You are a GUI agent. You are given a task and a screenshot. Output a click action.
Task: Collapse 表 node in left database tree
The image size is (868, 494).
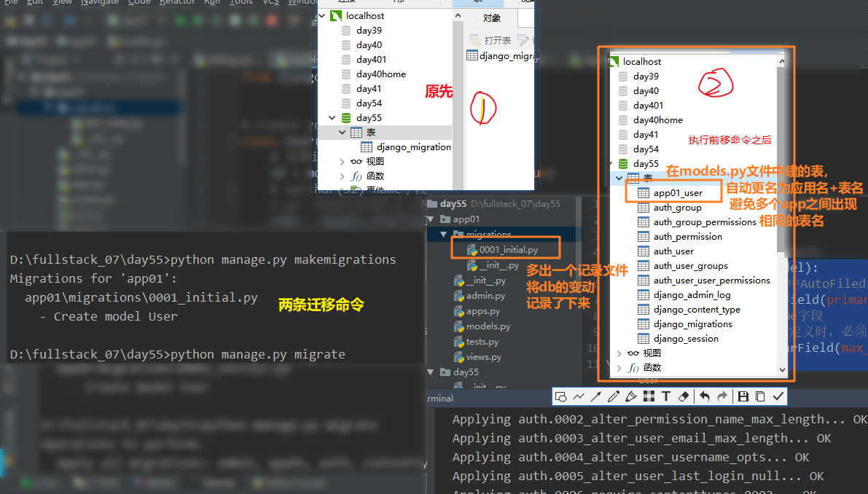342,132
